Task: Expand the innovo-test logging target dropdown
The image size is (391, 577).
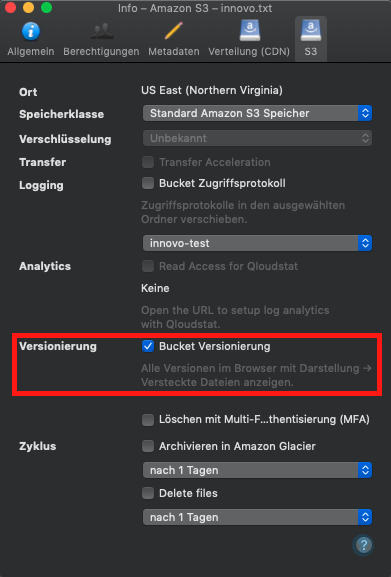Action: [257, 243]
